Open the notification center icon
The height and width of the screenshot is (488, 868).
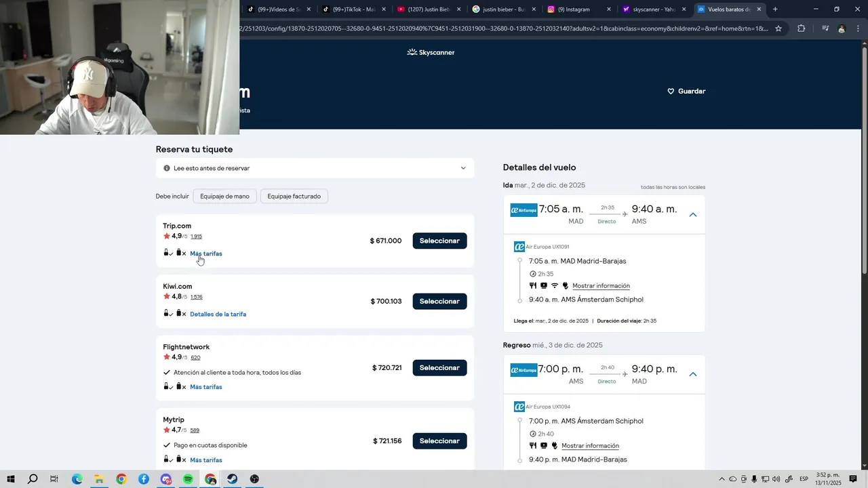pos(853,479)
